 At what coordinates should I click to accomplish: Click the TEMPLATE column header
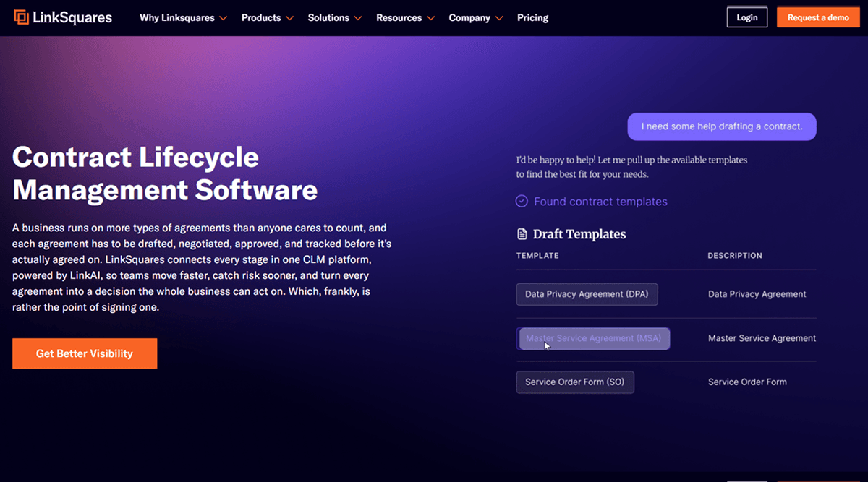click(x=537, y=256)
